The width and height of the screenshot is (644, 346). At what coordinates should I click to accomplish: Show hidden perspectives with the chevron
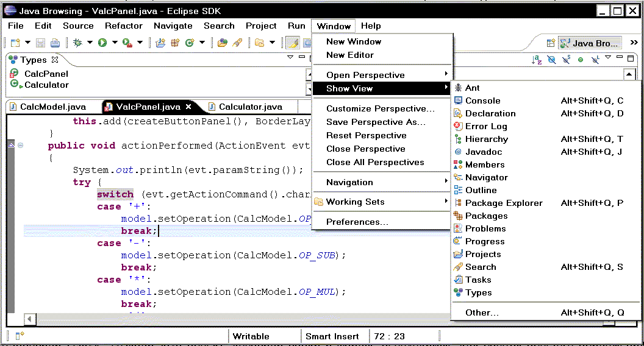pos(634,42)
